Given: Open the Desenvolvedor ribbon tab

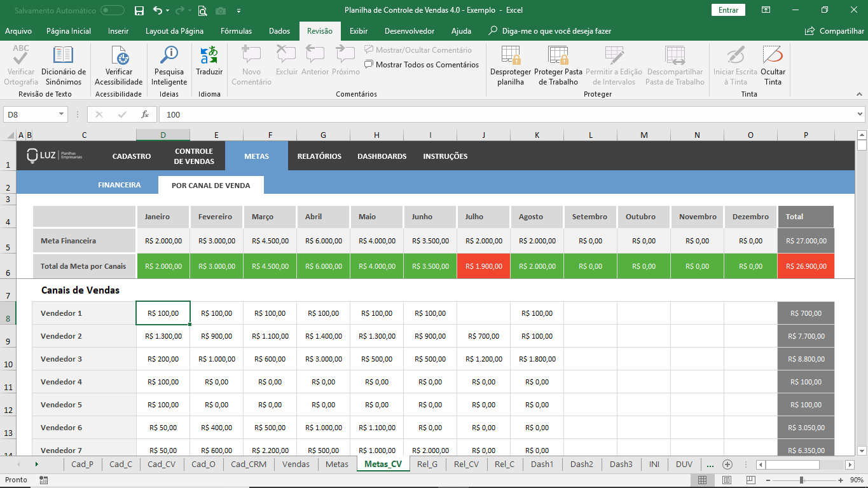Looking at the screenshot, I should pos(410,30).
